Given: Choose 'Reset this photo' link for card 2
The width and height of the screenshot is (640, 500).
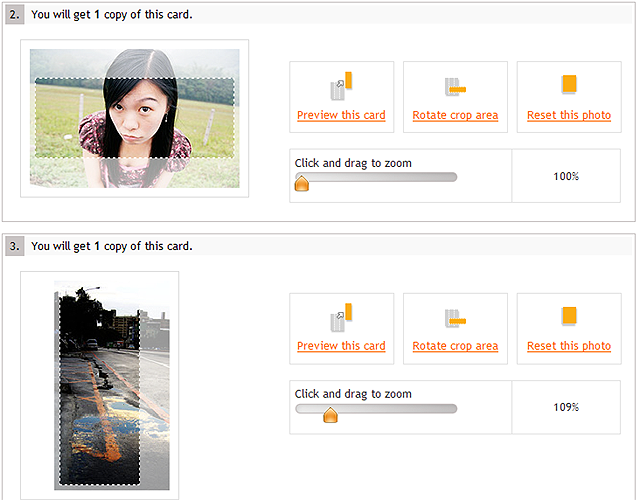Looking at the screenshot, I should pyautogui.click(x=569, y=116).
